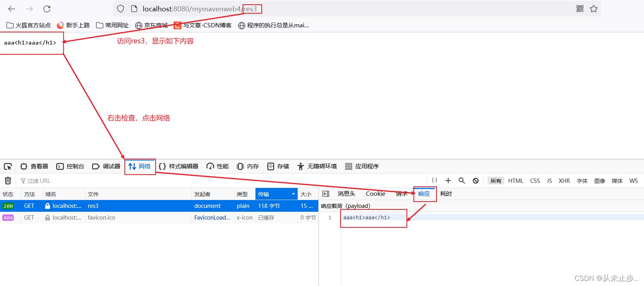Sort by the 文件 column header
644x286 pixels.
pyautogui.click(x=138, y=194)
